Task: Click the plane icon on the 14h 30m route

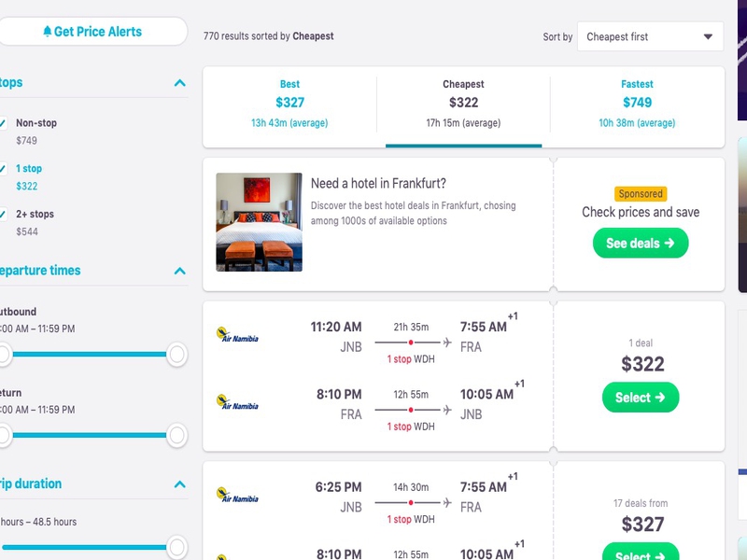Action: pyautogui.click(x=447, y=502)
